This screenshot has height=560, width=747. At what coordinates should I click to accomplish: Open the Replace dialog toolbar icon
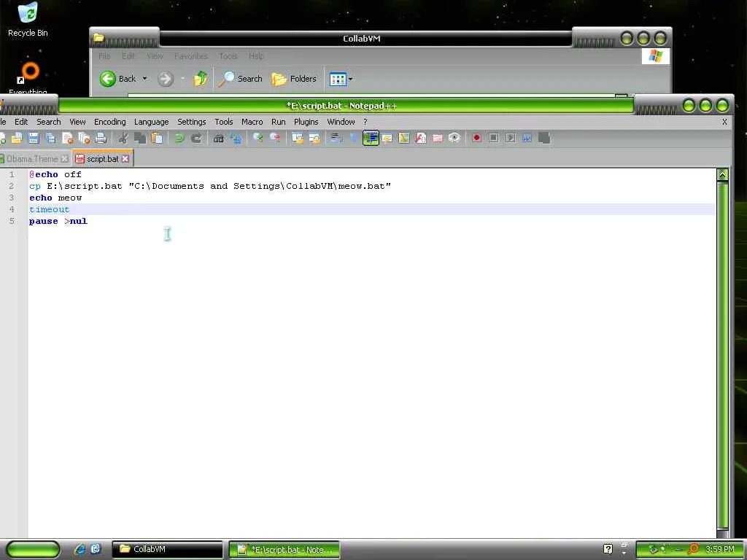click(236, 138)
